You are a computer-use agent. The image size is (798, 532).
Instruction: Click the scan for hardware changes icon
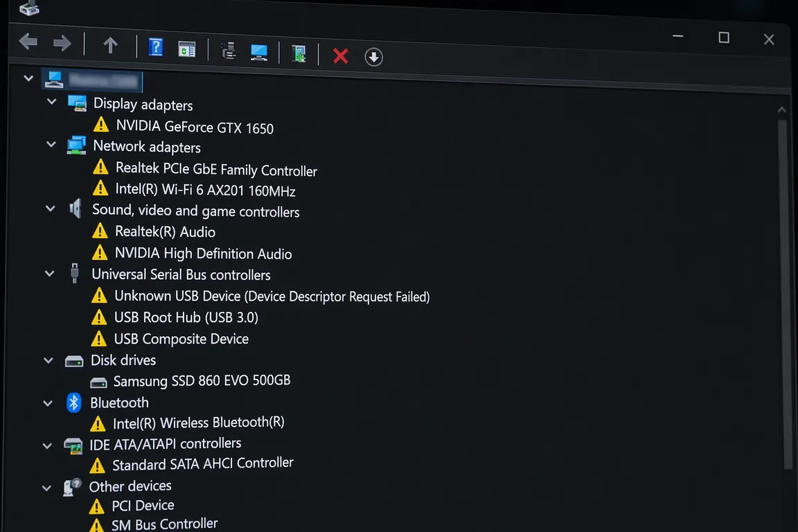click(x=299, y=54)
